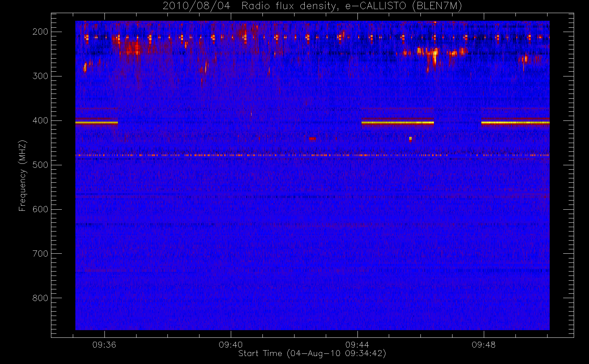Click the 400 frequency tick label
This screenshot has height=364, width=589.
(x=40, y=120)
